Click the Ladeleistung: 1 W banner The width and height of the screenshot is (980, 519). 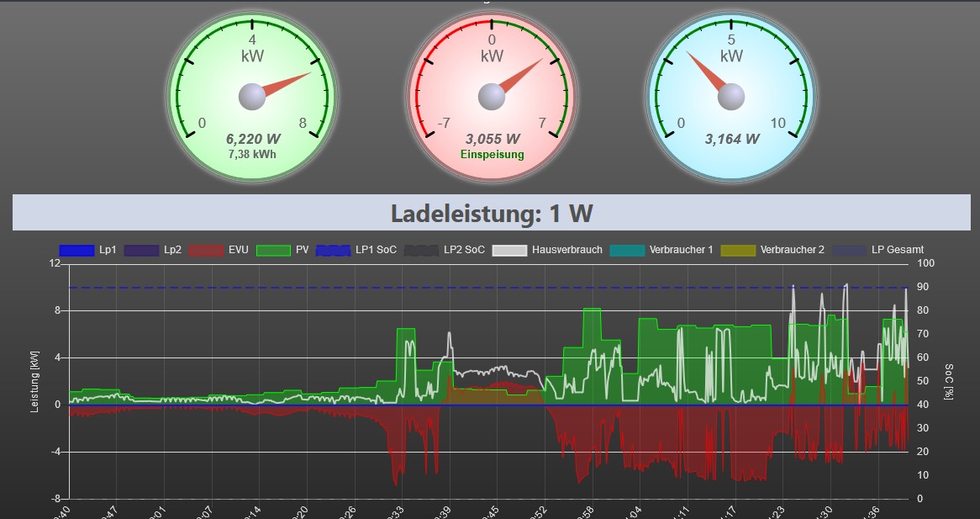point(491,213)
